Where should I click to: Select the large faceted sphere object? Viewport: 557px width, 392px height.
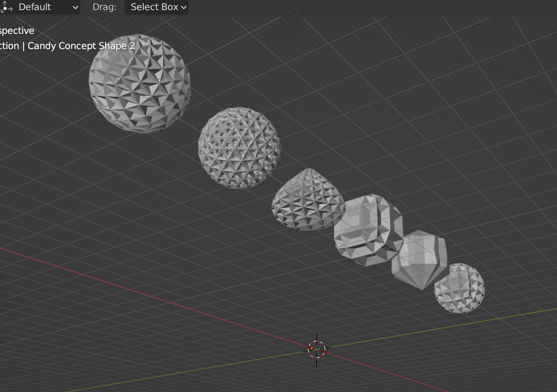140,83
